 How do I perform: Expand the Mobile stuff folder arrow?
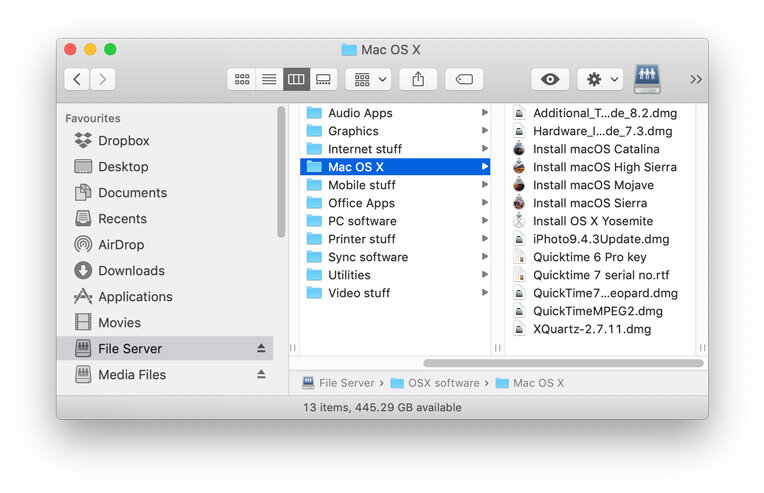(484, 185)
